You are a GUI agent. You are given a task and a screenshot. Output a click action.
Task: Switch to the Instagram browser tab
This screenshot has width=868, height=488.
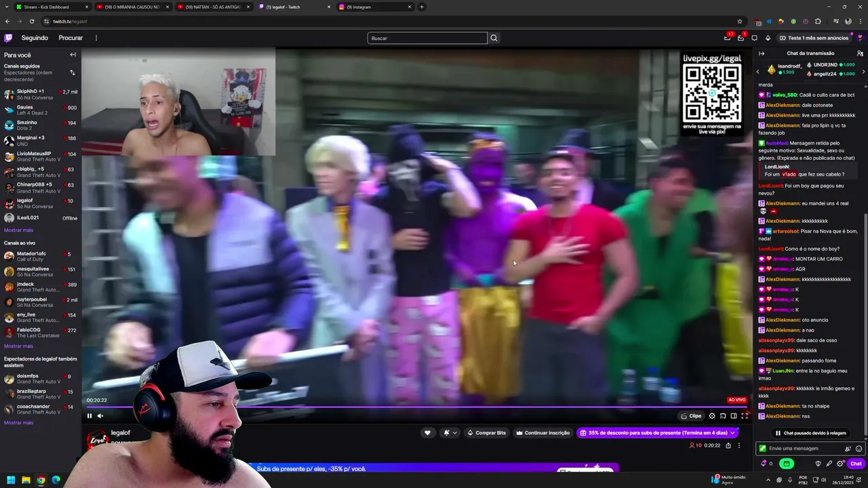click(x=377, y=7)
